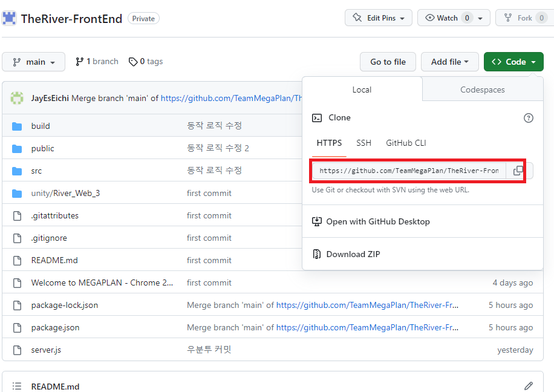The width and height of the screenshot is (554, 392).
Task: Open README outline list icon
Action: click(x=17, y=386)
